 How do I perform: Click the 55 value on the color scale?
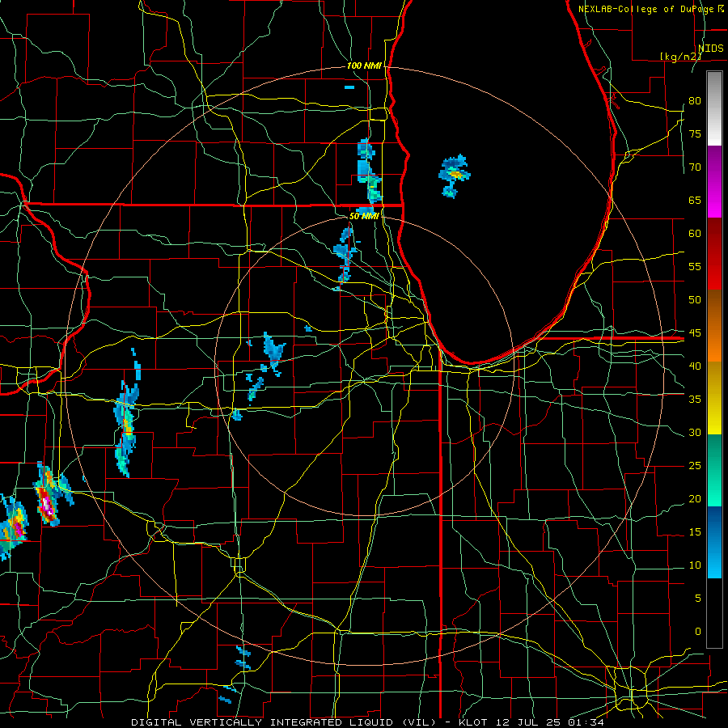point(695,267)
